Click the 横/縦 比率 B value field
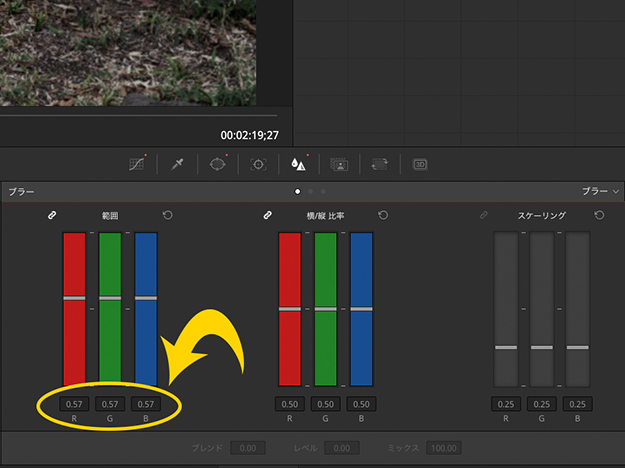 [361, 404]
